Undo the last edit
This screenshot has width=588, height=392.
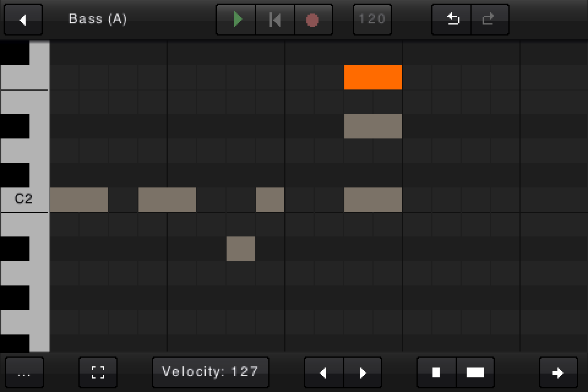[x=452, y=20]
